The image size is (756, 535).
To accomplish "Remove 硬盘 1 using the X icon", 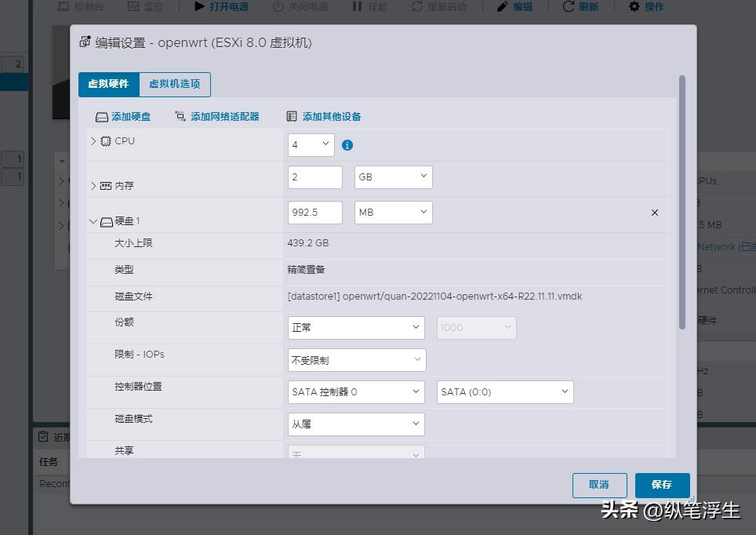I will point(655,212).
